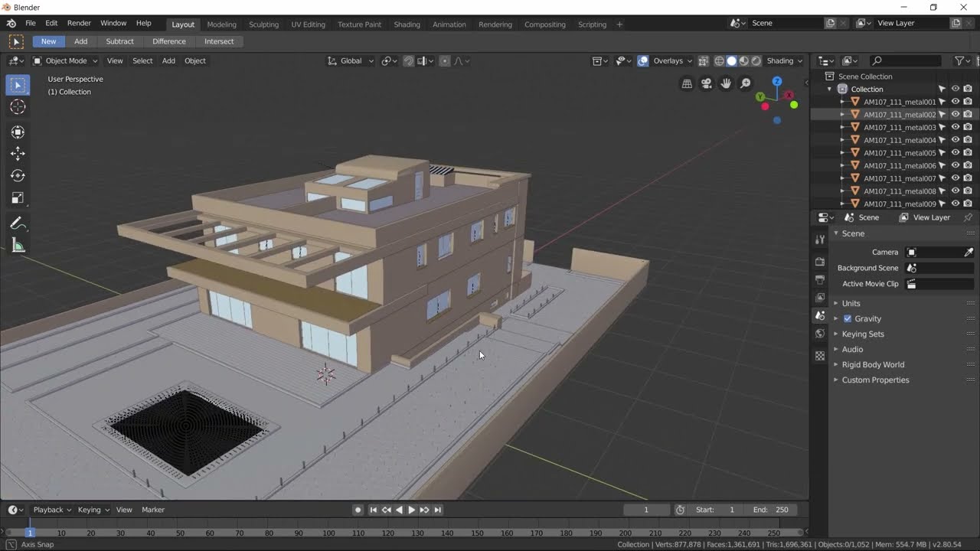The image size is (980, 551).
Task: Toggle selectability of AM107_111_metal008
Action: pos(942,191)
